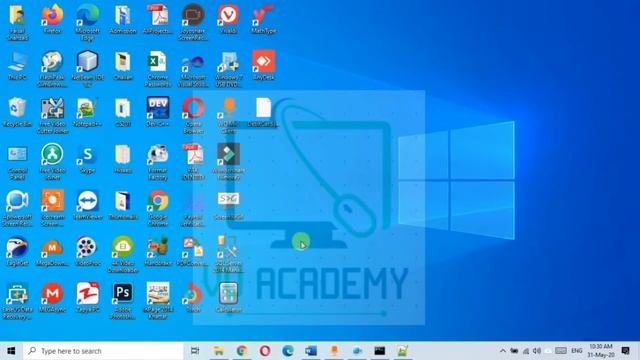Screen dimensions: 640x360
Task: Select the TeamViewer desktop icon
Action: point(87,205)
